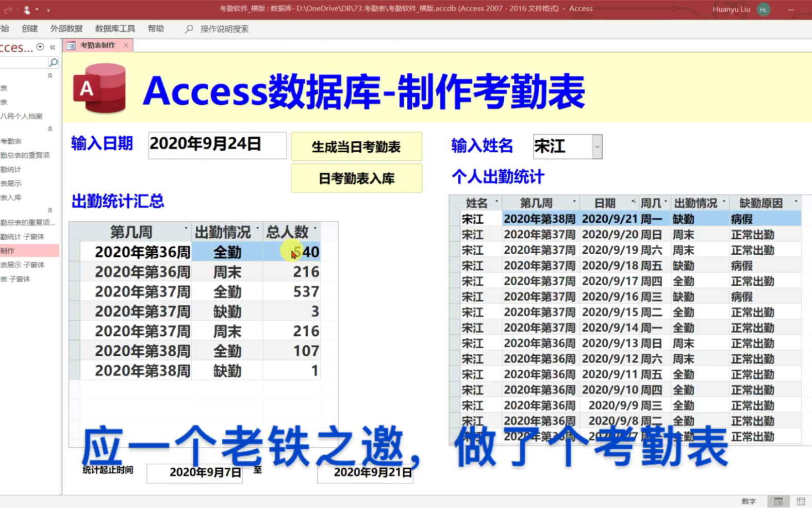
Task: Open 日期 column sort arrow
Action: tap(634, 202)
